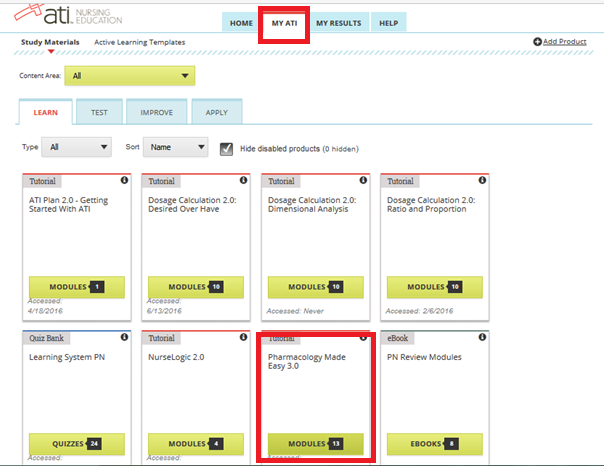Click the Accessed: 2/6/2016 text
The width and height of the screenshot is (604, 466).
click(419, 311)
